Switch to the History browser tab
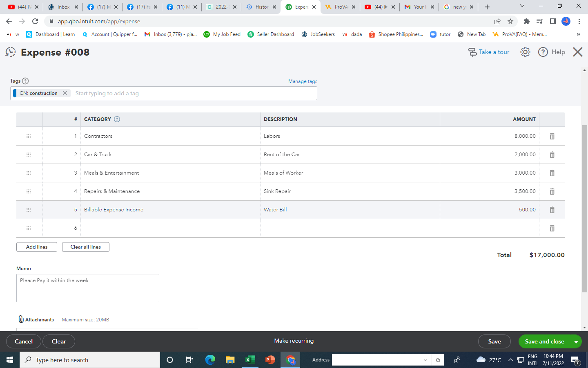 pyautogui.click(x=261, y=7)
